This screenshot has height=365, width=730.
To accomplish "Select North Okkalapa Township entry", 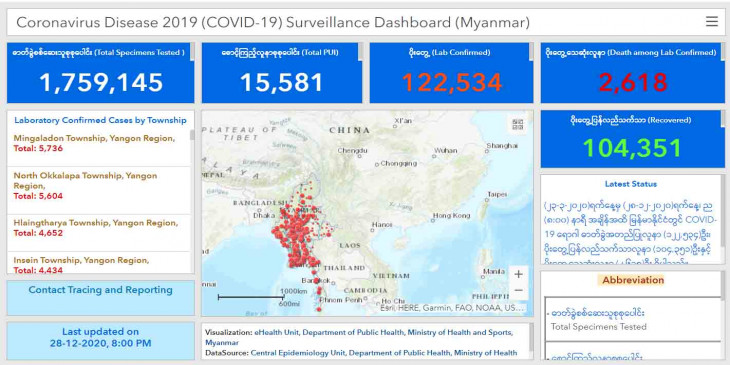I will (99, 186).
